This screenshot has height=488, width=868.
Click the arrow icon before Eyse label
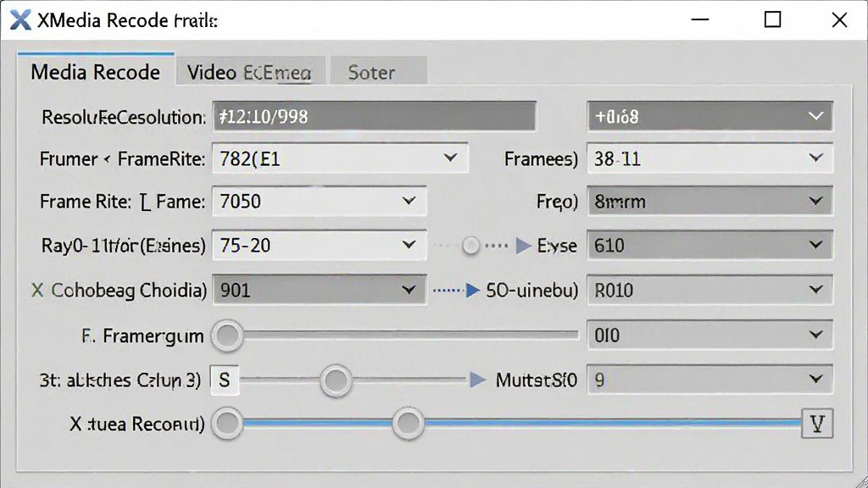[523, 245]
